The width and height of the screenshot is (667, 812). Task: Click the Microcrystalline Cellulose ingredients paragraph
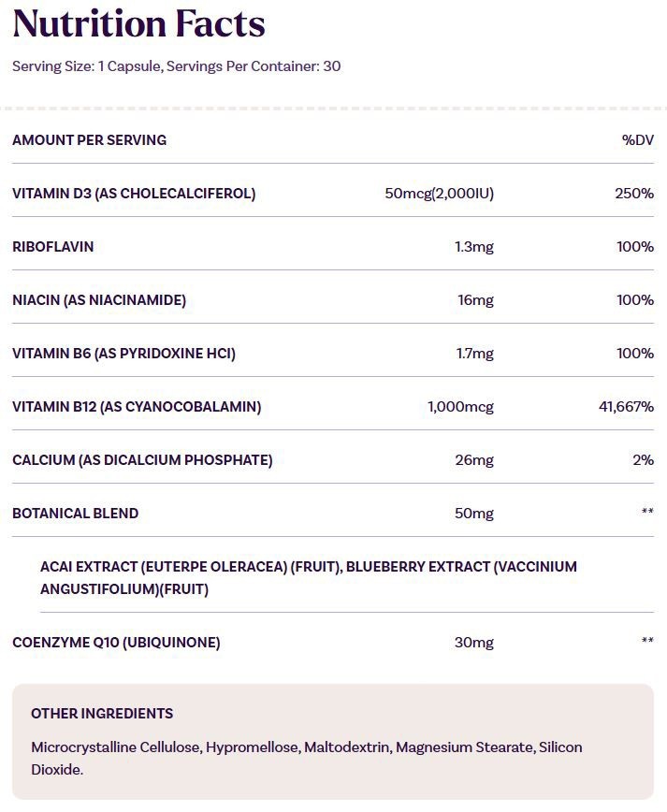click(307, 758)
